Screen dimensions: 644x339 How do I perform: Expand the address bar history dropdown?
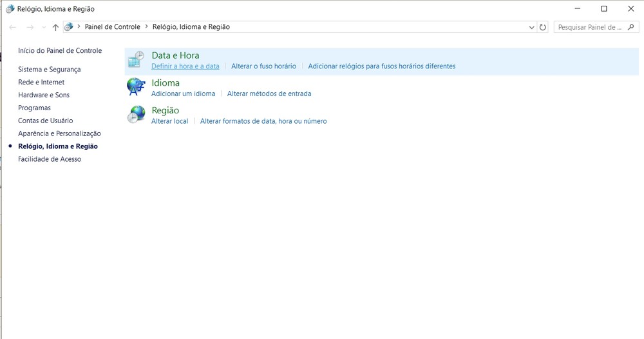pyautogui.click(x=531, y=27)
